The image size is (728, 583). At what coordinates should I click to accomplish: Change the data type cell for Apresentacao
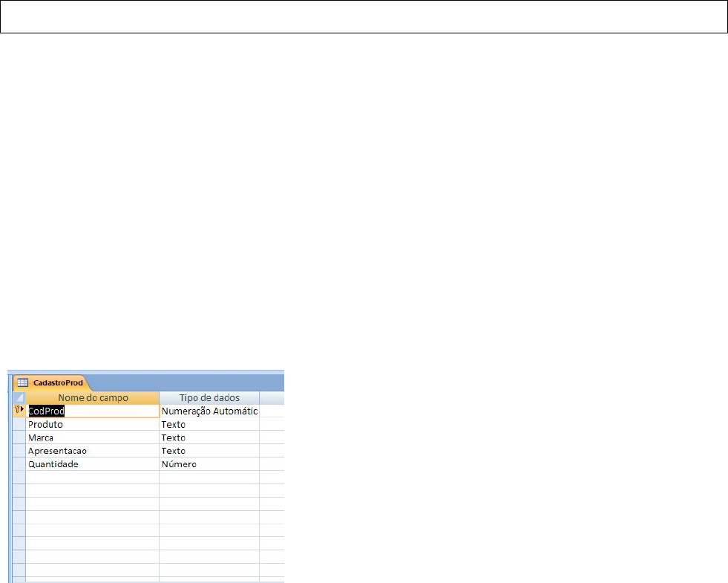click(x=209, y=451)
